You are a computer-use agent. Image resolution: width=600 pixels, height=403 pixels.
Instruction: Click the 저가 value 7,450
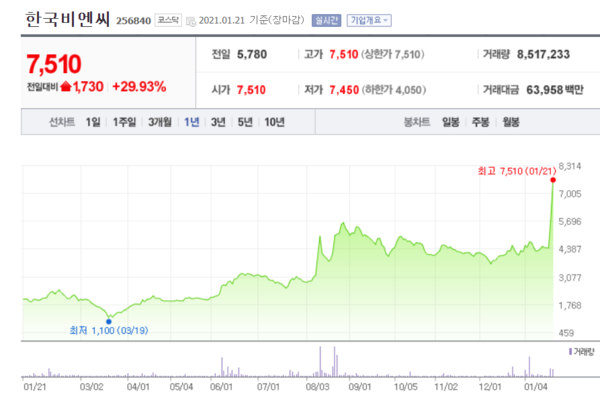tap(344, 90)
